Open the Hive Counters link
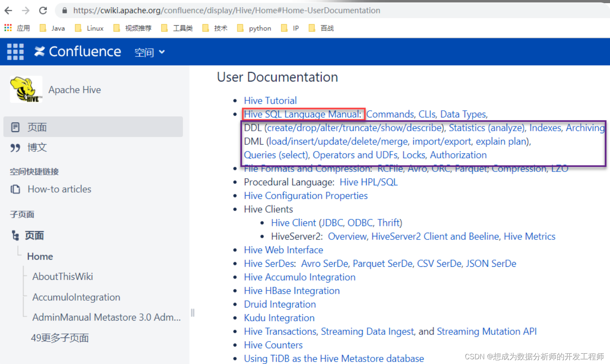The height and width of the screenshot is (364, 610). click(x=273, y=345)
